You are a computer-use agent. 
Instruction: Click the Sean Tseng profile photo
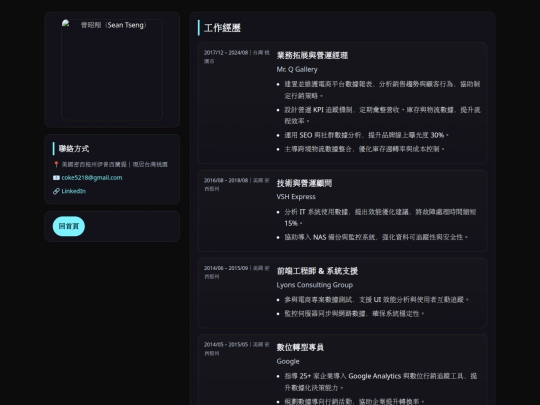(112, 70)
